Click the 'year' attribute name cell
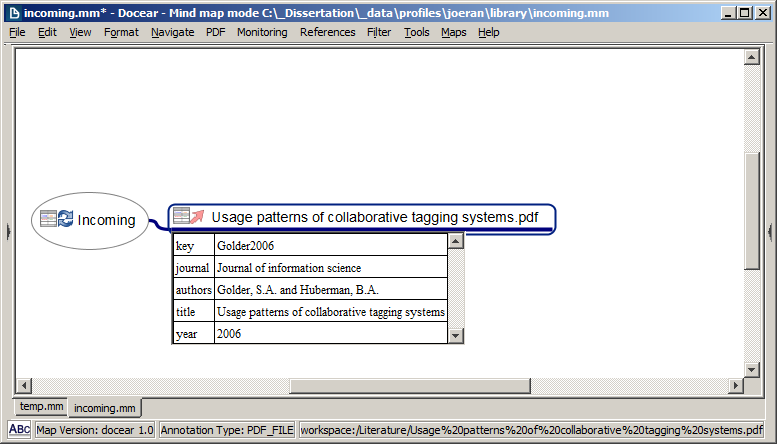Screen dimensions: 777x444 (194, 333)
